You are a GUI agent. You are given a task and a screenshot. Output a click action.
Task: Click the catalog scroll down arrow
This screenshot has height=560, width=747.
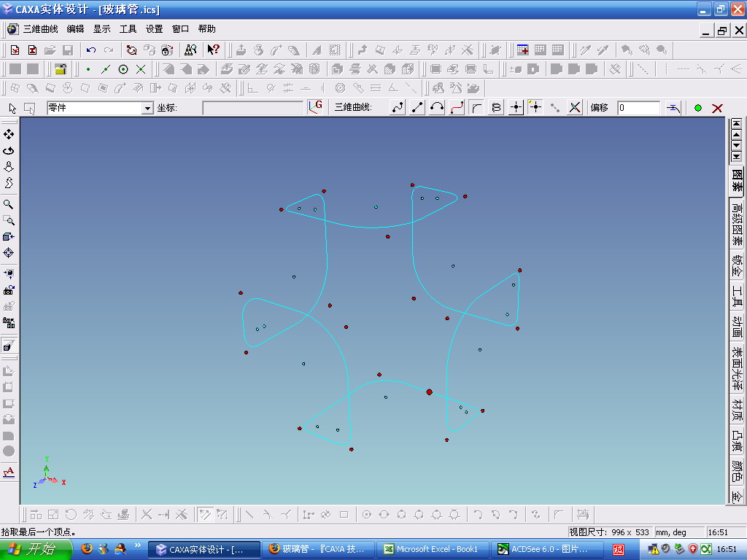coord(737,145)
